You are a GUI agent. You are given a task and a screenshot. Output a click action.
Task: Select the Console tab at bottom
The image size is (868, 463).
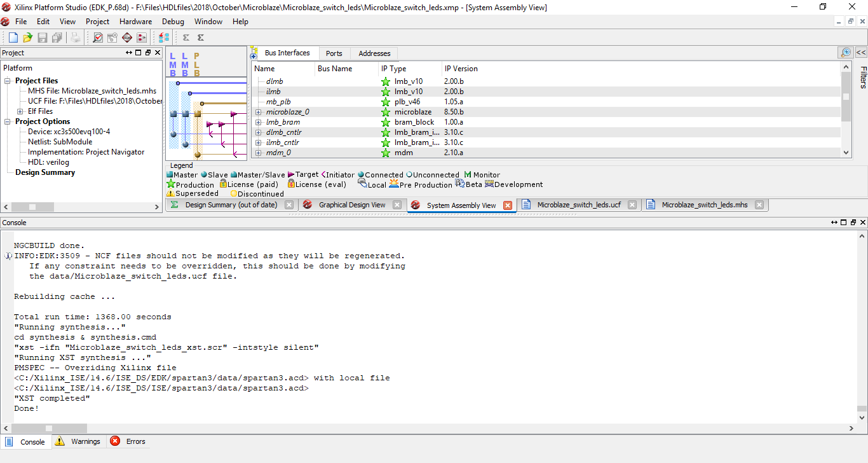coord(25,441)
